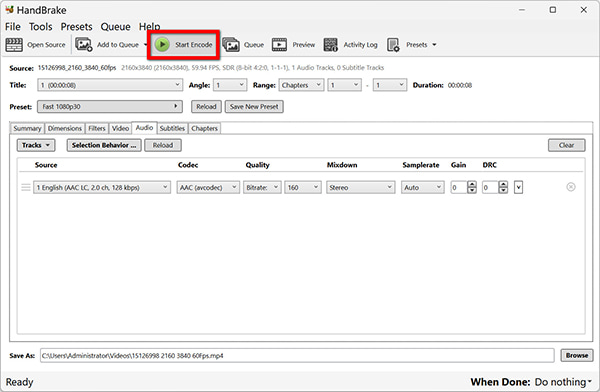
Task: Open the Tracks dropdown button
Action: [36, 145]
